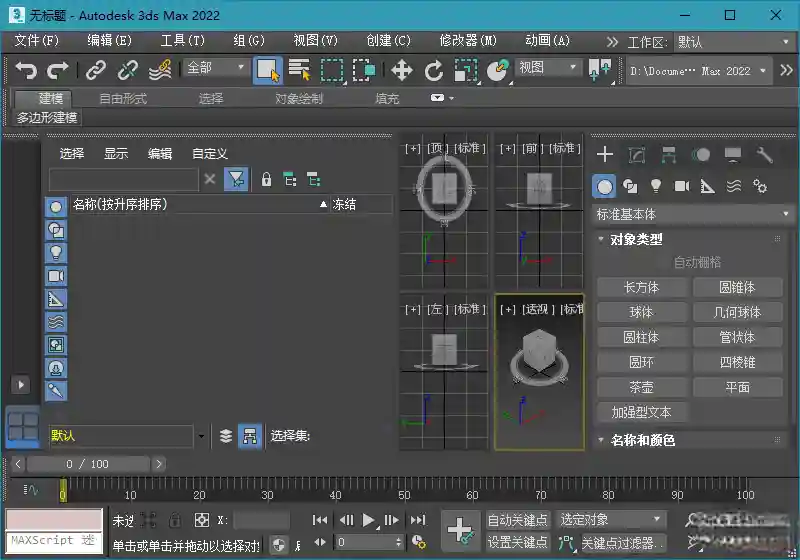Click the Redo arrow icon

coord(57,69)
